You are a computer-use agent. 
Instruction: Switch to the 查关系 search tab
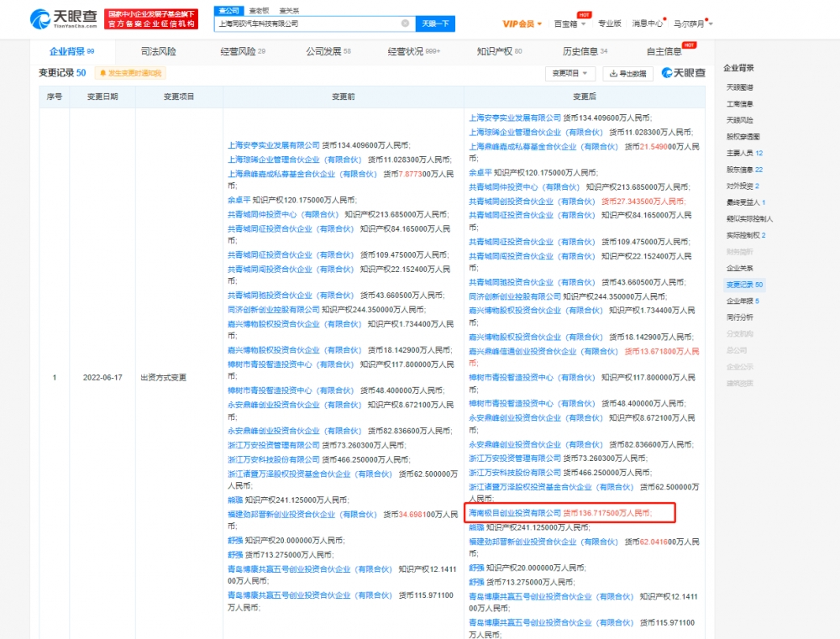pos(289,11)
